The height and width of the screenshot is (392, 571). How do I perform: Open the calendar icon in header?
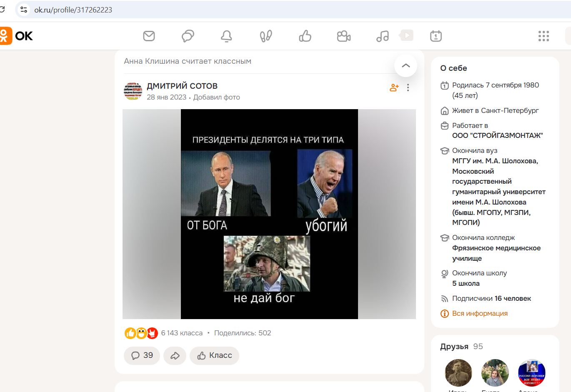click(x=436, y=36)
